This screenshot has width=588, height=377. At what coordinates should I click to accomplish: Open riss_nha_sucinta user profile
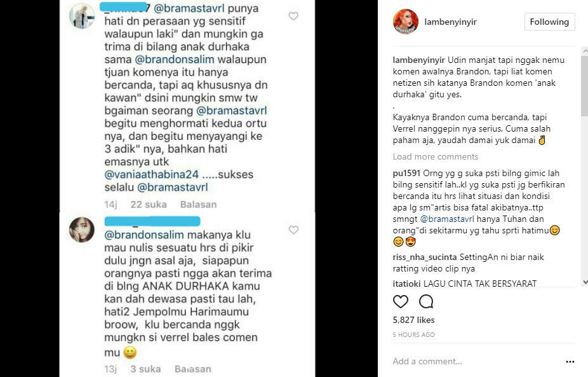425,257
